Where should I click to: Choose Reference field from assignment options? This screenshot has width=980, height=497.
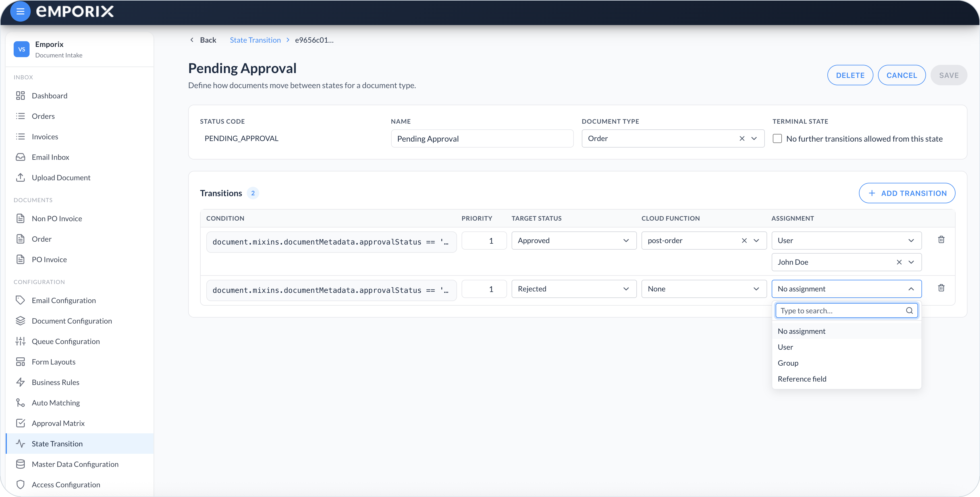coord(846,379)
